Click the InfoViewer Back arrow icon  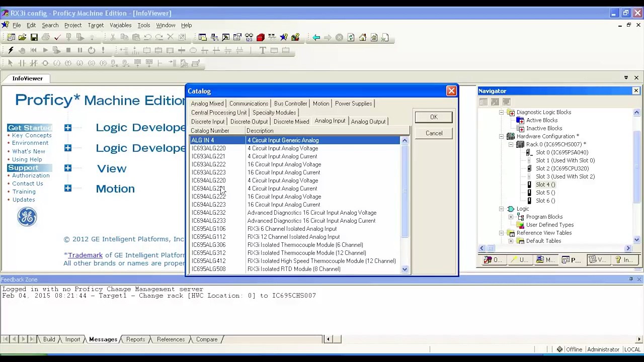click(x=316, y=37)
